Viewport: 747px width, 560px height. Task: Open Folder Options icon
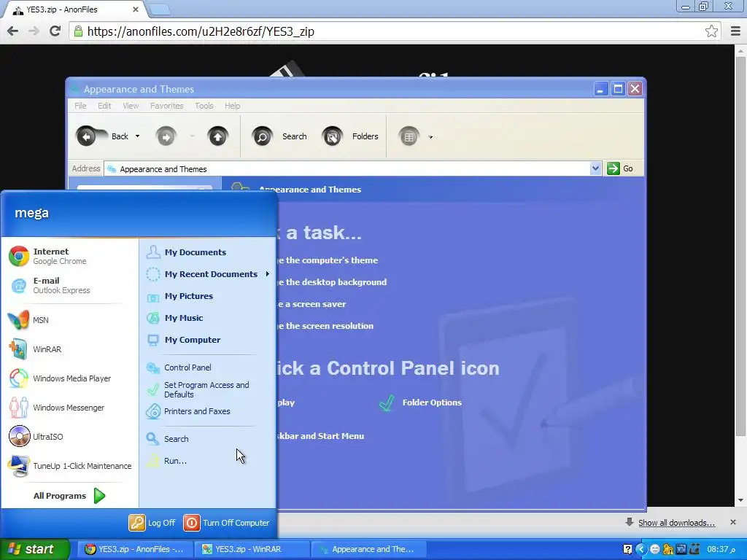pos(421,402)
